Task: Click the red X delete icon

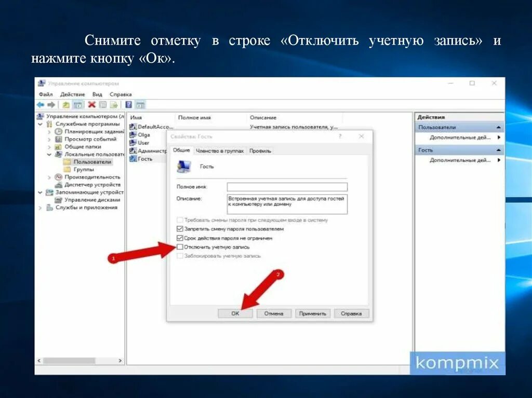Action: pos(91,104)
